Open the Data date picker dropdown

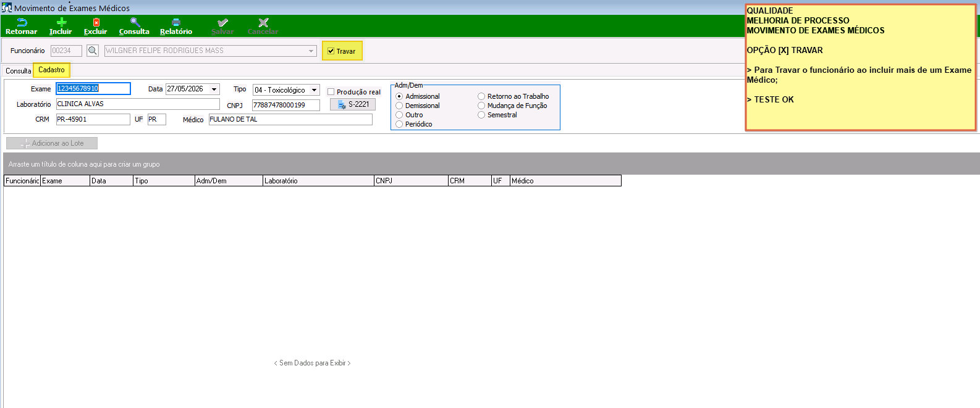click(x=214, y=90)
